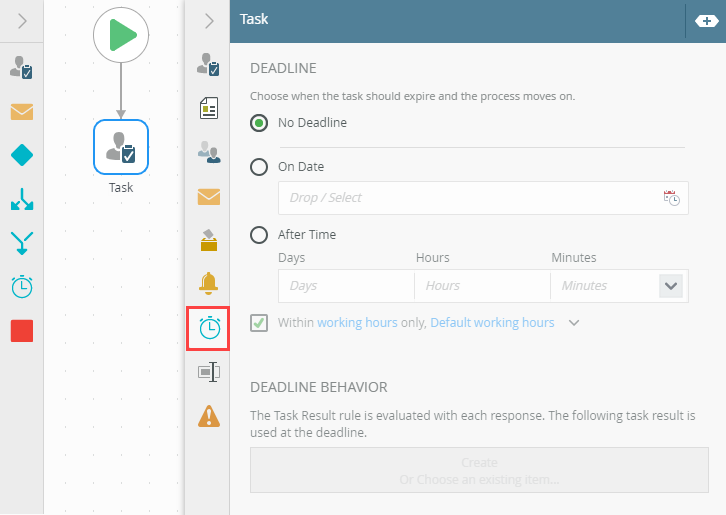
Task: Click the On Date label text
Action: click(x=301, y=167)
